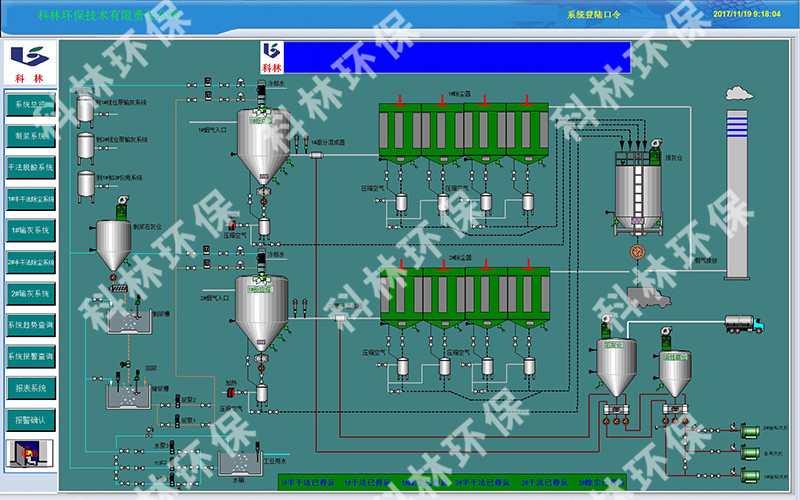
Task: Open the 系统报警查询 alarm query
Action: coord(30,356)
